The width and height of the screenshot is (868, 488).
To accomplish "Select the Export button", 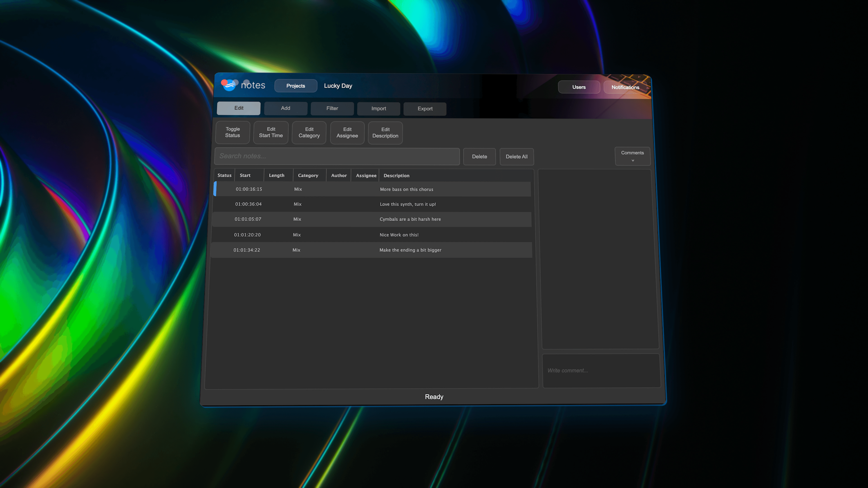I will point(425,108).
